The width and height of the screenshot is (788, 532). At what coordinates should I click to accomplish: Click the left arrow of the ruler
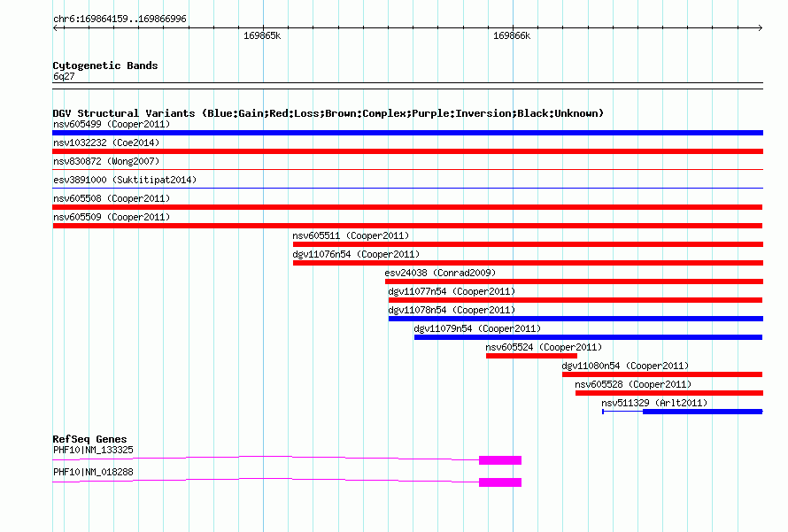[56, 28]
